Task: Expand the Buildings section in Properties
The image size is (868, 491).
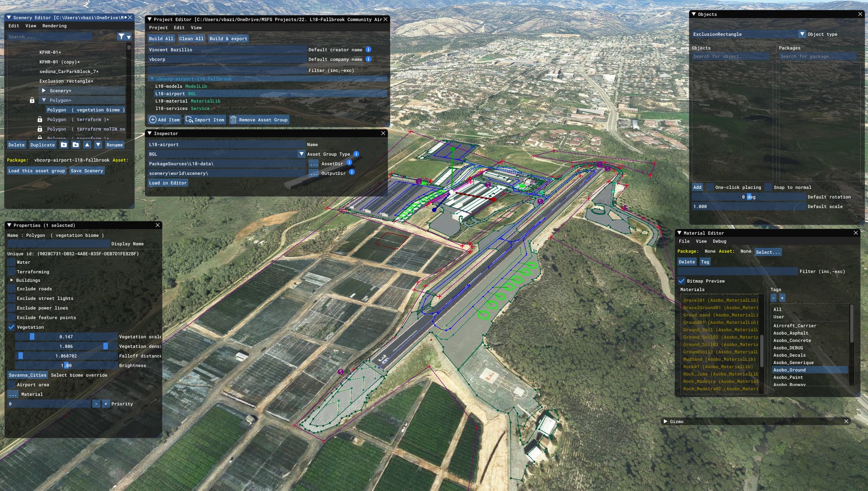Action: pos(12,280)
